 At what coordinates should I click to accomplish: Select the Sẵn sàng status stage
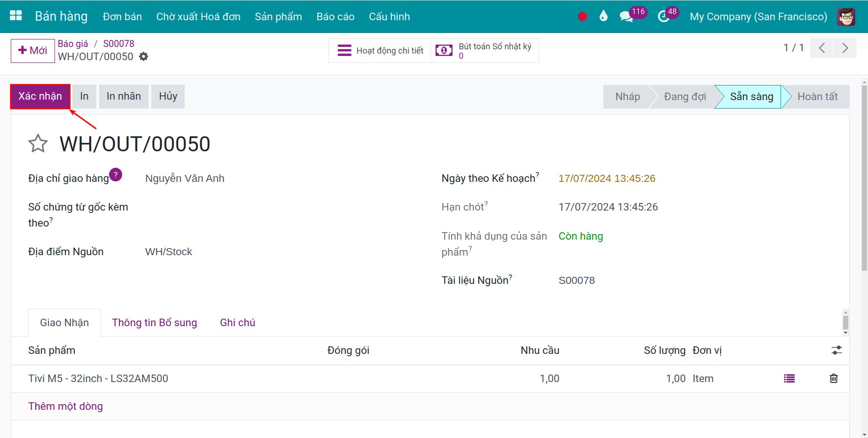tap(751, 96)
